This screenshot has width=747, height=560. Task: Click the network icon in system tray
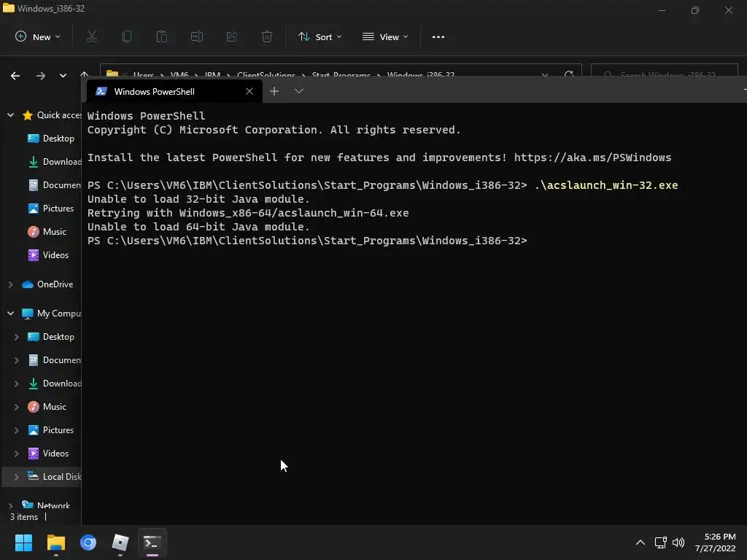tap(661, 542)
